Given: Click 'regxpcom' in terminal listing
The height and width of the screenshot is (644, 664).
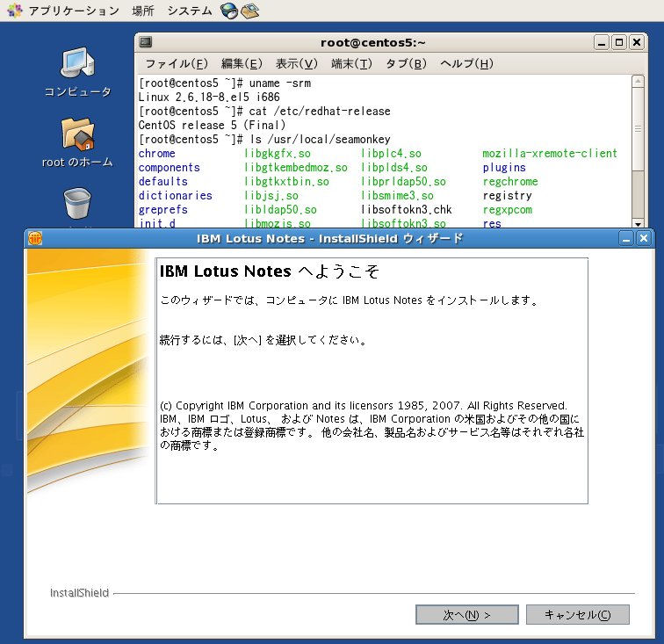Looking at the screenshot, I should 508,209.
